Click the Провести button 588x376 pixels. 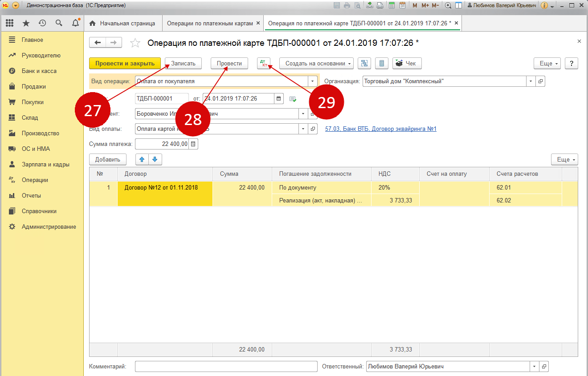229,63
